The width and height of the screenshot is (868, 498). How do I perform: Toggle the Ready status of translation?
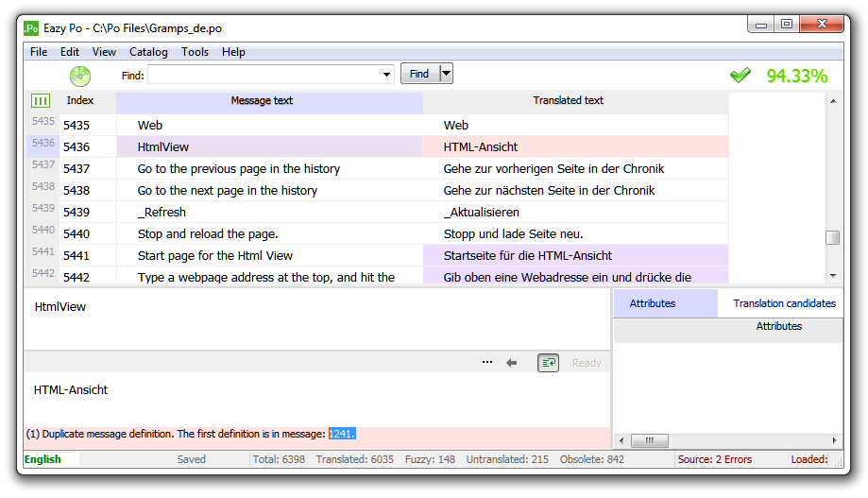tap(586, 363)
